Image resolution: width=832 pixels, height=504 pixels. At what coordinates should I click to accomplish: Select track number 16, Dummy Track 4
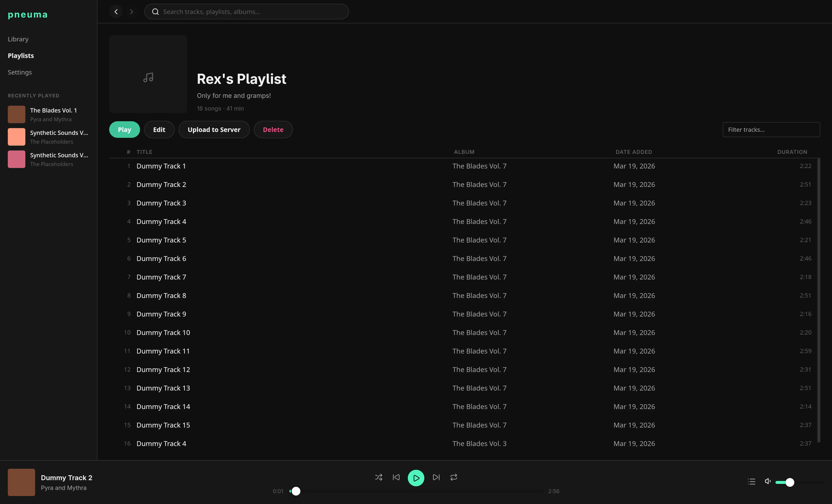coord(463,444)
